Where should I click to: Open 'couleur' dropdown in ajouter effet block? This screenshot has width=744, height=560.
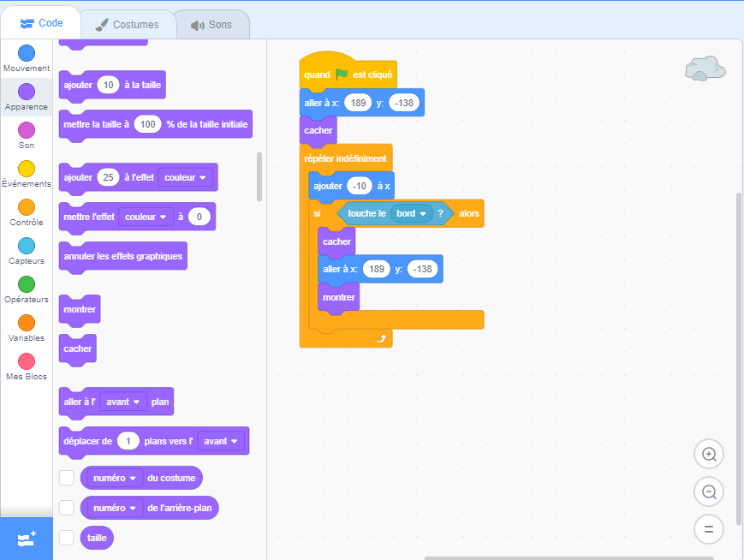pos(185,177)
